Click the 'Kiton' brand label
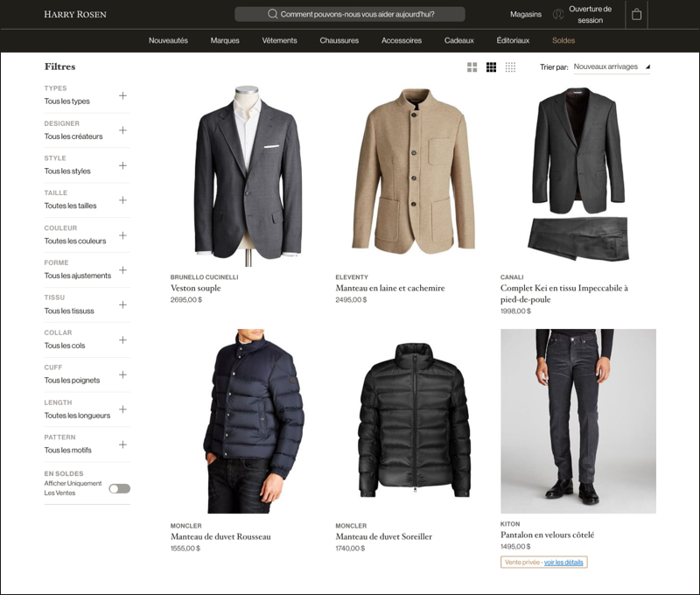The height and width of the screenshot is (595, 700). point(510,524)
